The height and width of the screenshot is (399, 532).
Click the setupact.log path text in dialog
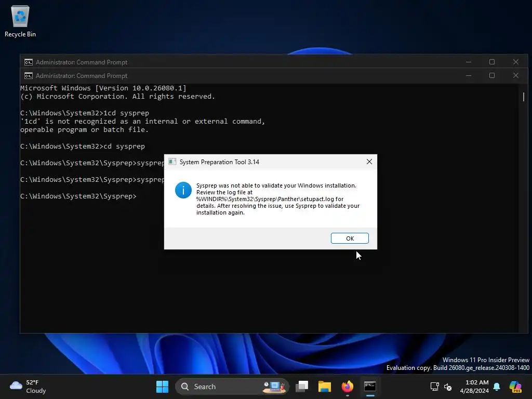click(x=265, y=199)
